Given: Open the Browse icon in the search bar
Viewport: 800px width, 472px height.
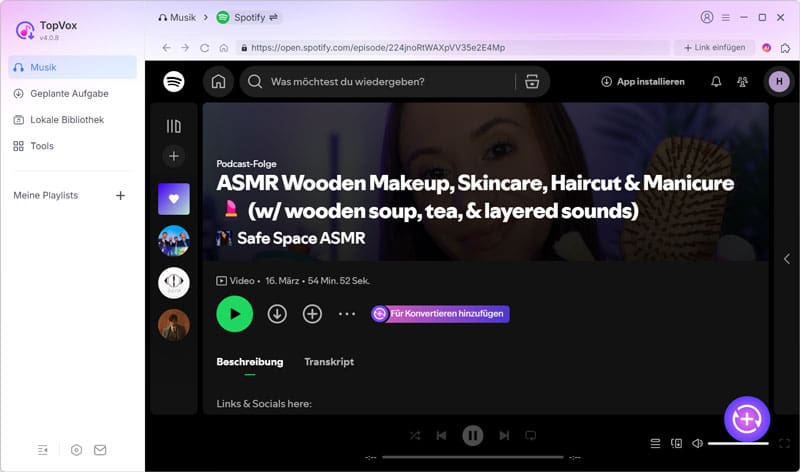Looking at the screenshot, I should pyautogui.click(x=532, y=82).
